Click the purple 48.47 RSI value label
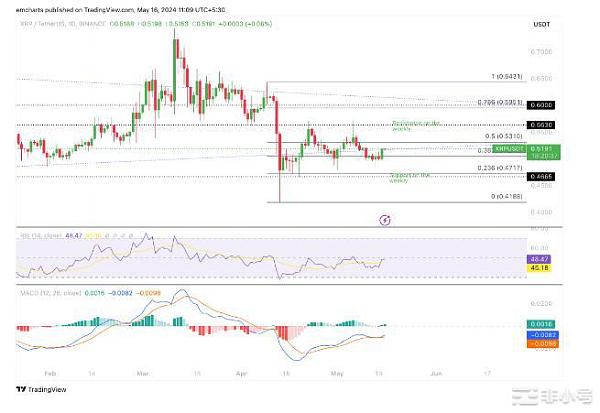The image size is (600, 413). pyautogui.click(x=539, y=259)
